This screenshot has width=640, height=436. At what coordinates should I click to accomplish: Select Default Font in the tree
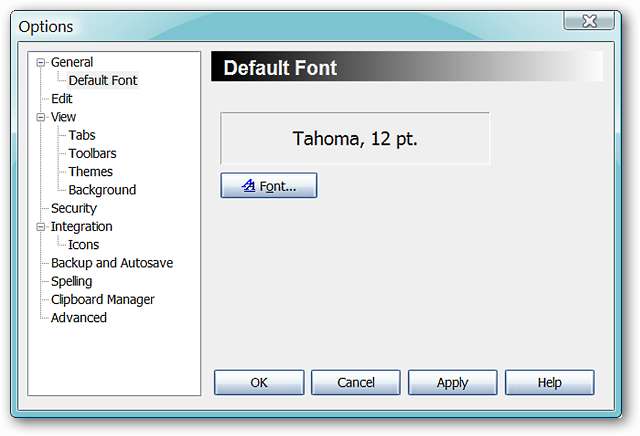click(x=103, y=80)
